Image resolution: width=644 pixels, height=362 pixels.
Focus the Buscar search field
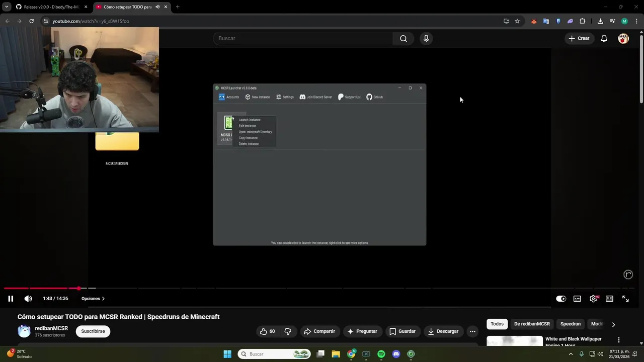point(303,39)
